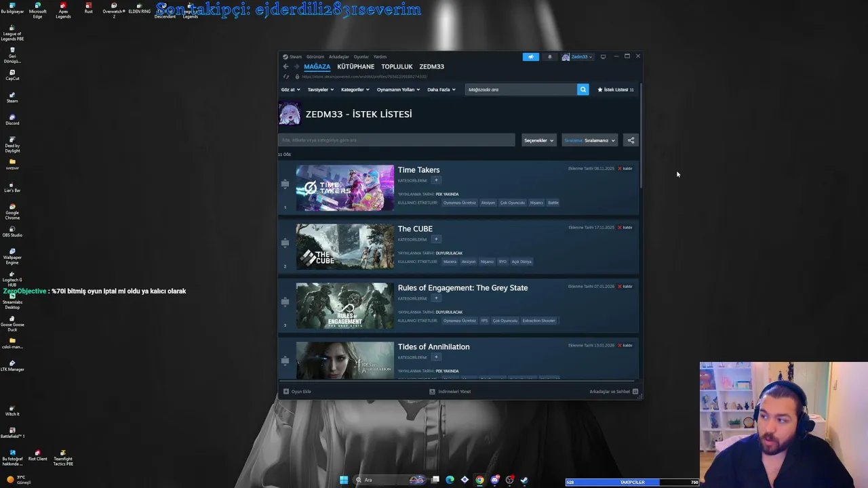Add a category to Time Takers
Screen dimensions: 868x488
[x=436, y=180]
